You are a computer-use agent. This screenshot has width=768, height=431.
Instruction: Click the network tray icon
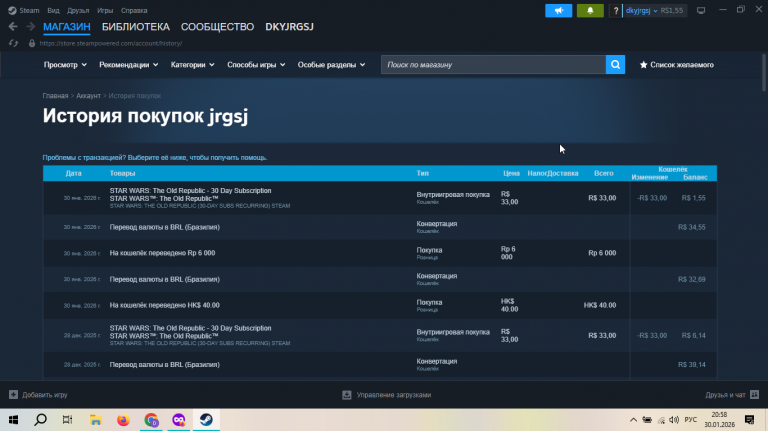pyautogui.click(x=661, y=420)
